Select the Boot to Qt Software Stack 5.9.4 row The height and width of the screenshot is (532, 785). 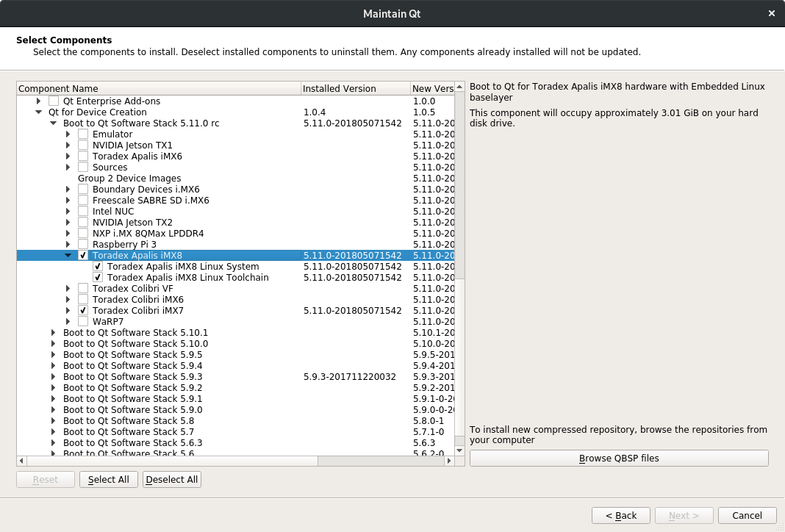tap(236, 365)
